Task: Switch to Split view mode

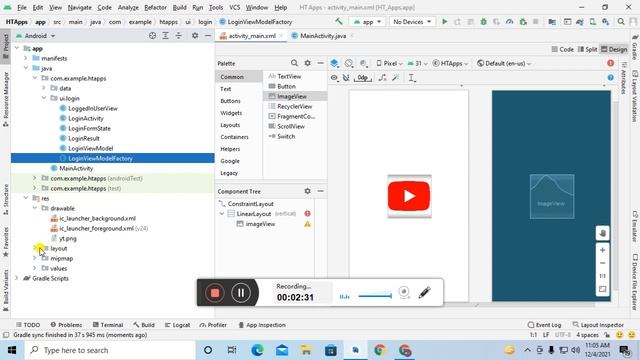Action: coord(587,49)
